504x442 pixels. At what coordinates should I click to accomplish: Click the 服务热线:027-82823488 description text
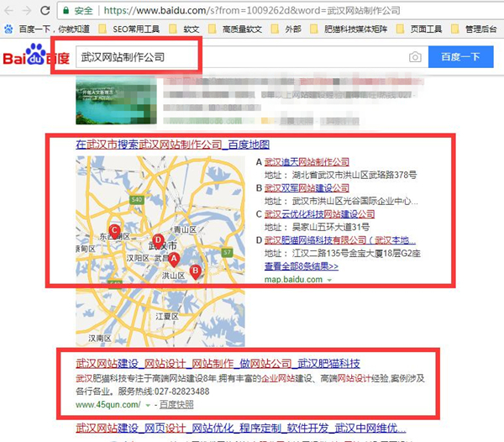click(x=164, y=392)
